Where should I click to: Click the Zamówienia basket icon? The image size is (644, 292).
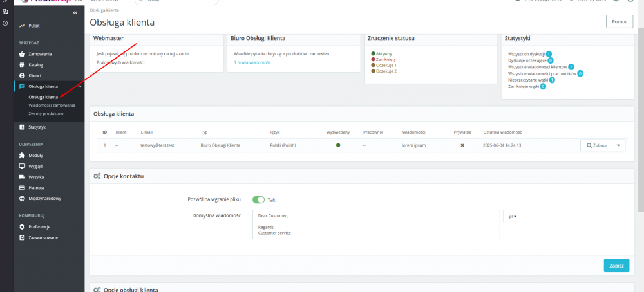(23, 54)
